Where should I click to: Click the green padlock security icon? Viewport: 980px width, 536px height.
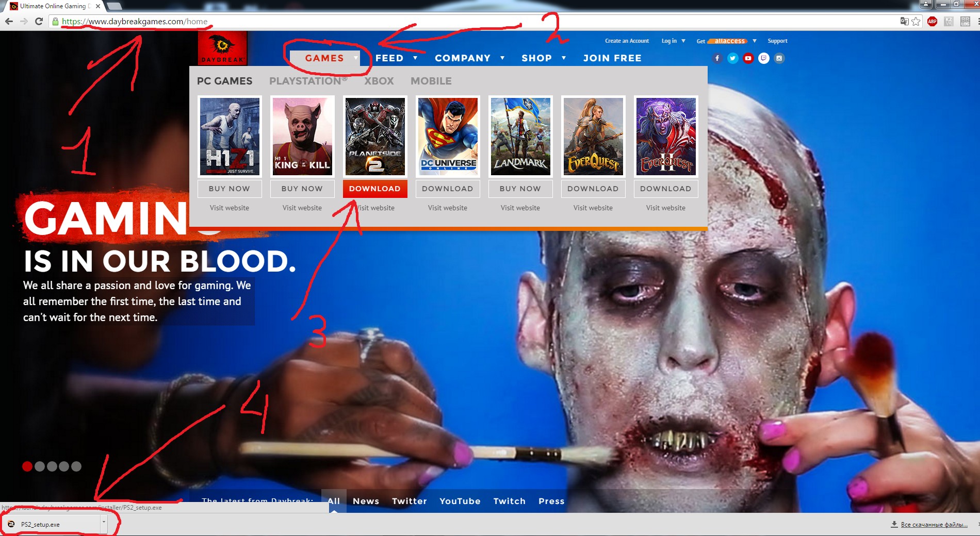point(55,22)
